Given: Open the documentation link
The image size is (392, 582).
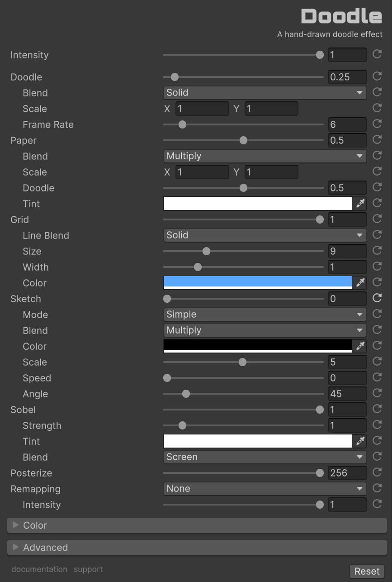Looking at the screenshot, I should coord(39,569).
